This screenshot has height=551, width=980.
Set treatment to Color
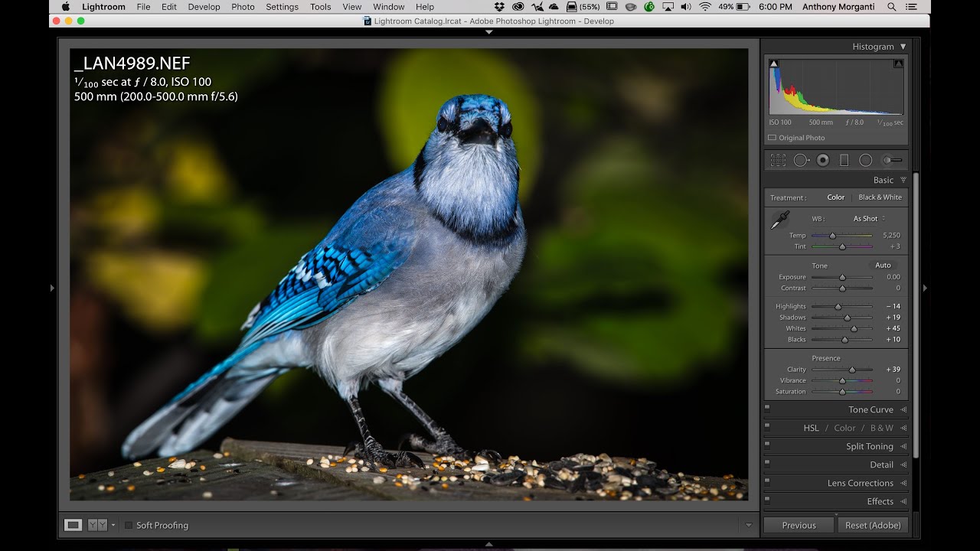(835, 197)
